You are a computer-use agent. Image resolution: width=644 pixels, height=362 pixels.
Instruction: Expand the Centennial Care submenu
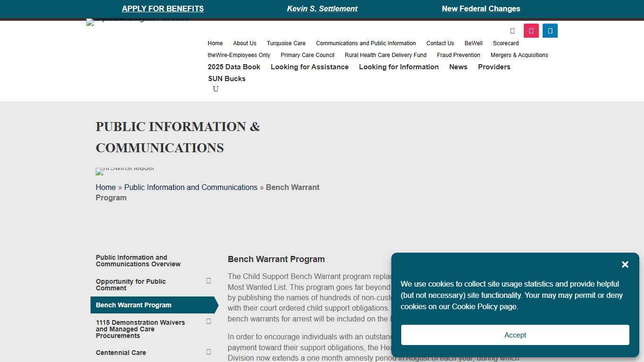coord(208,352)
